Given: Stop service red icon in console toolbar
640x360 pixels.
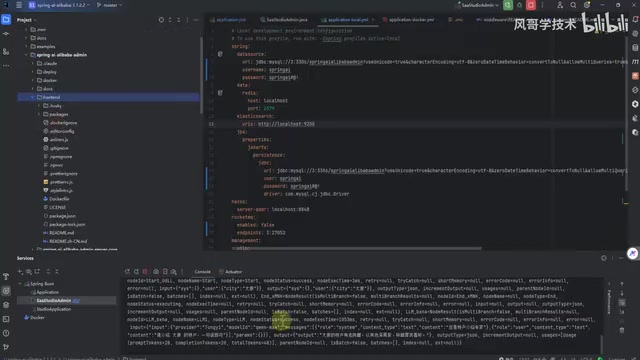Looking at the screenshot, I should [x=145, y=271].
